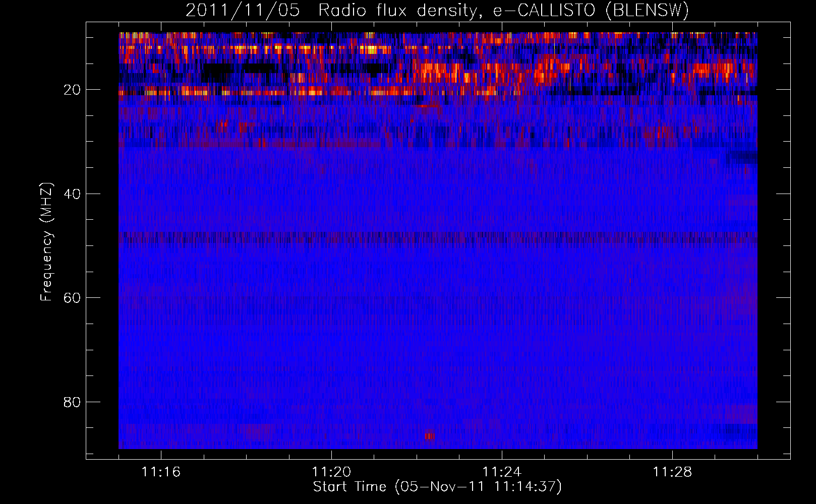Click the 11:24 time tick label

[x=502, y=472]
